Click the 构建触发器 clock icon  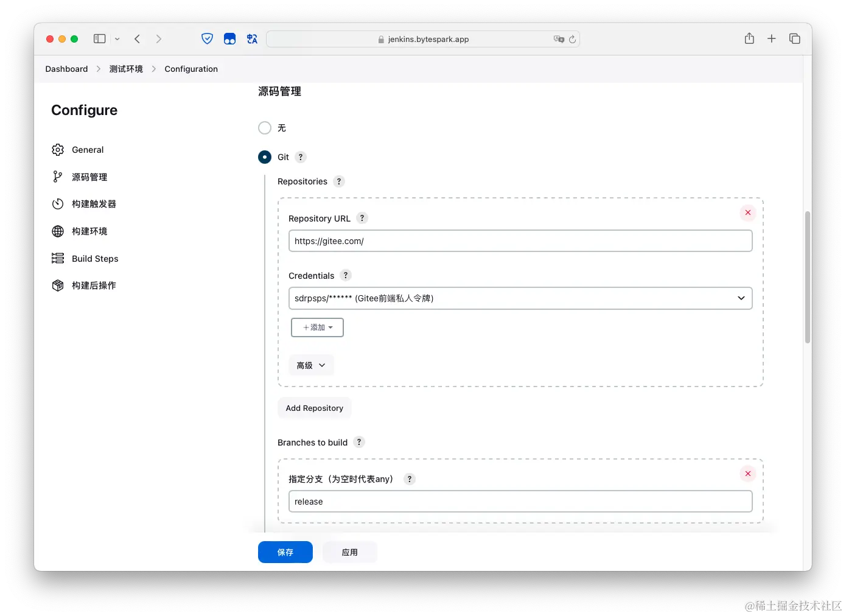pyautogui.click(x=57, y=204)
